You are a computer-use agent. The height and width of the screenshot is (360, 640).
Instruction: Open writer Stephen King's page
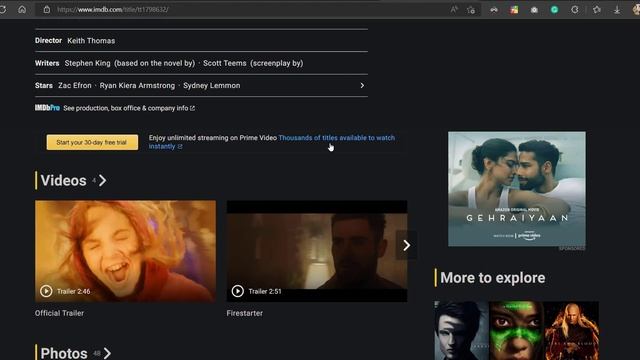[87, 63]
